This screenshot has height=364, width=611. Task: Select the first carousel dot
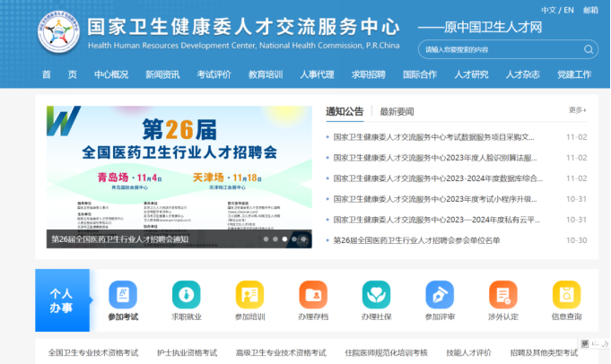coord(266,239)
